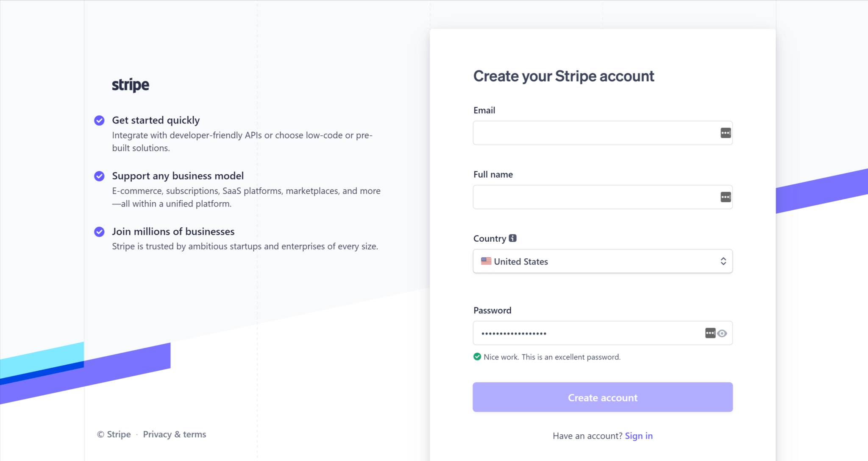Click inside the Email input field

point(593,133)
